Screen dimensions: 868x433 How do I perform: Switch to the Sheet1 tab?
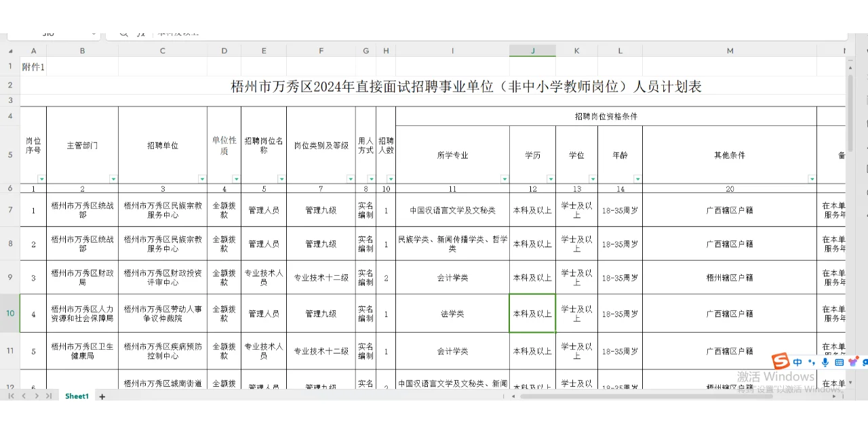(x=77, y=396)
